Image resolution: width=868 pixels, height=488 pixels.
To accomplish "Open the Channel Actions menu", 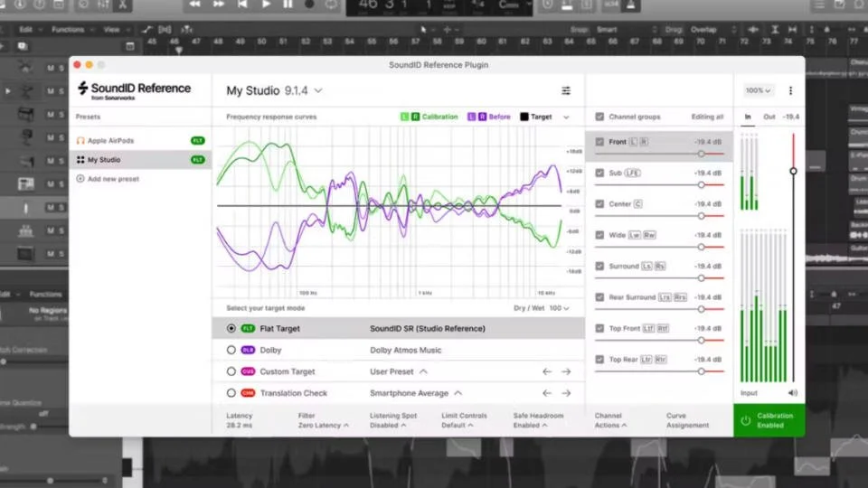I will click(610, 420).
